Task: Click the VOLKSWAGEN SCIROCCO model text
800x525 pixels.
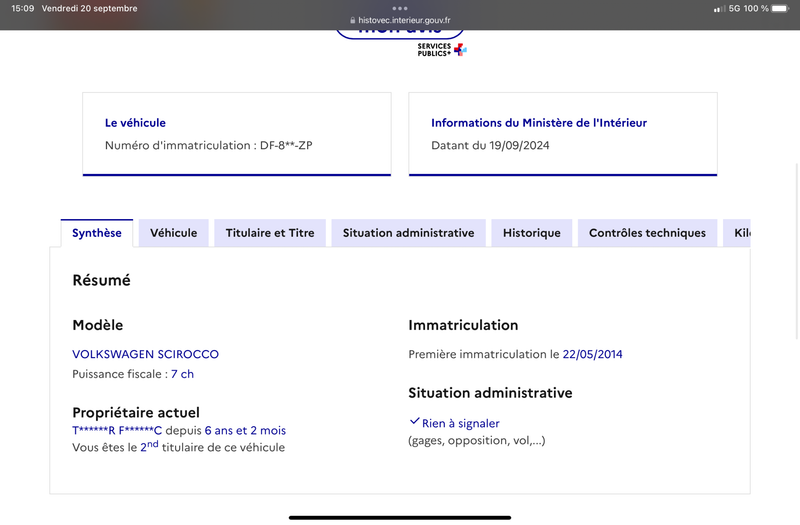Action: (145, 354)
